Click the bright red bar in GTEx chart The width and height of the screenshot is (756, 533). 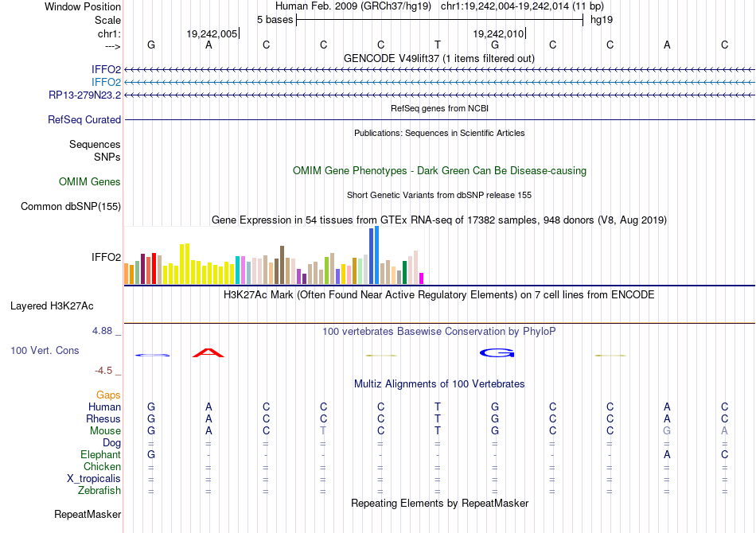154,268
